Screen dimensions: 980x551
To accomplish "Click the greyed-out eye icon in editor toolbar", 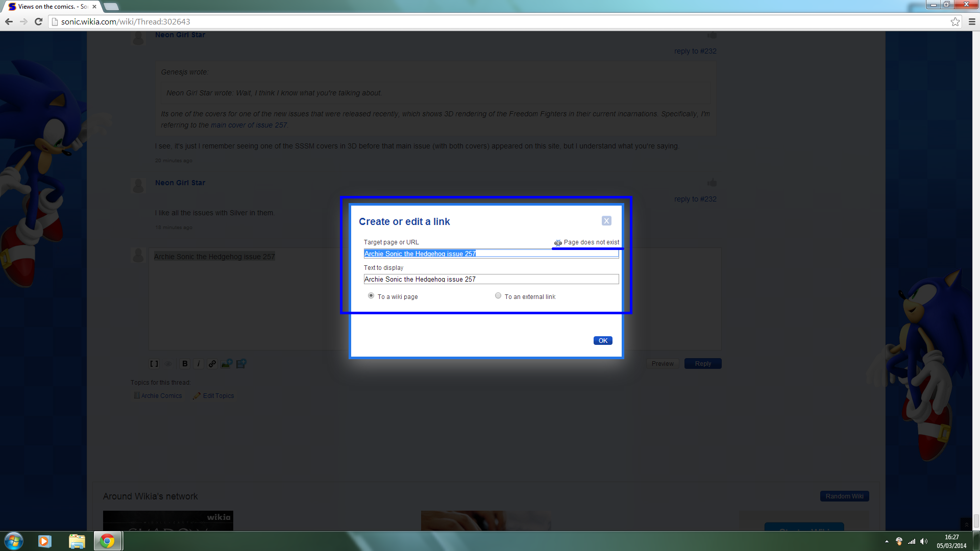I will point(168,364).
